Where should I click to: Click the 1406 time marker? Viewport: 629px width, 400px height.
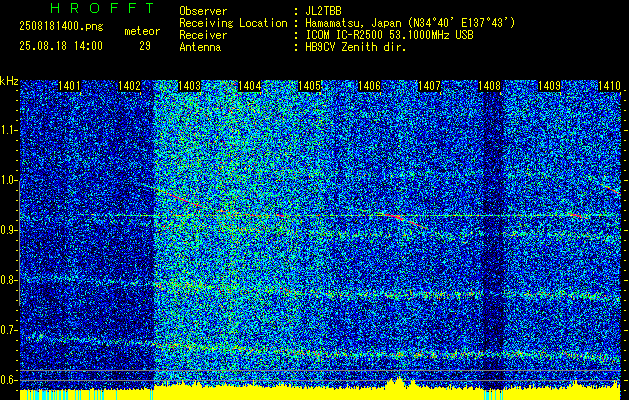coord(369,86)
